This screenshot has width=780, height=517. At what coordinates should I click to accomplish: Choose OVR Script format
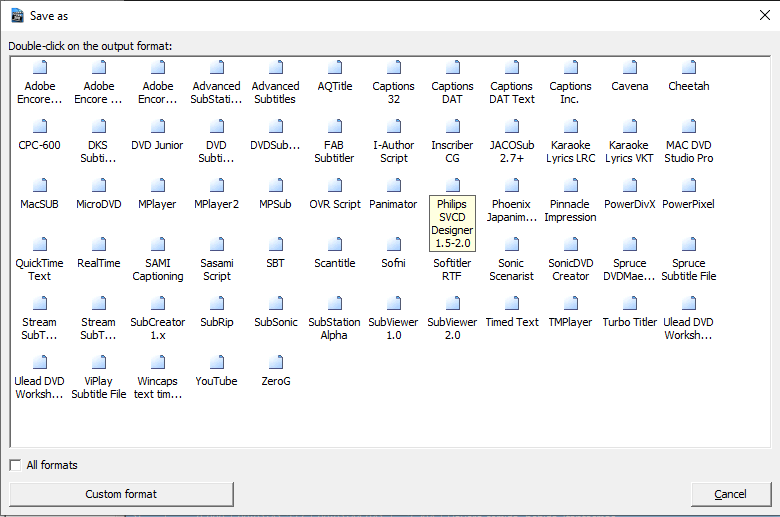pos(335,195)
